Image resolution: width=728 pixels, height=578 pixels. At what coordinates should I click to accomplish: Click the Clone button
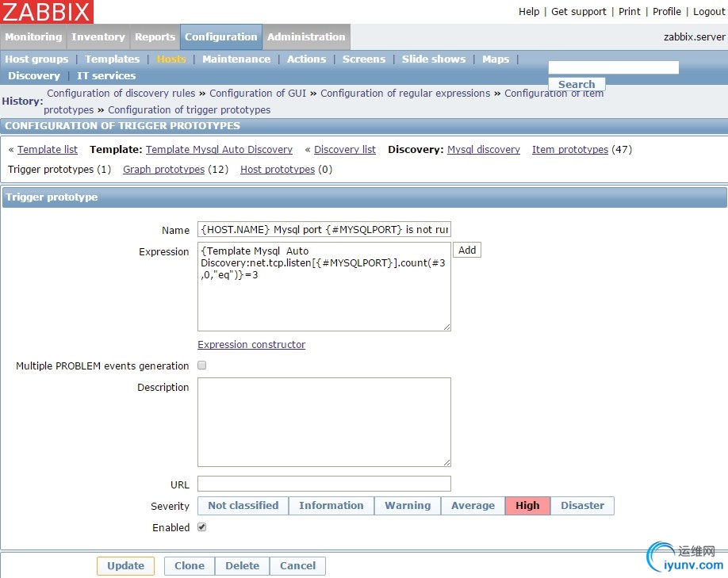[190, 566]
